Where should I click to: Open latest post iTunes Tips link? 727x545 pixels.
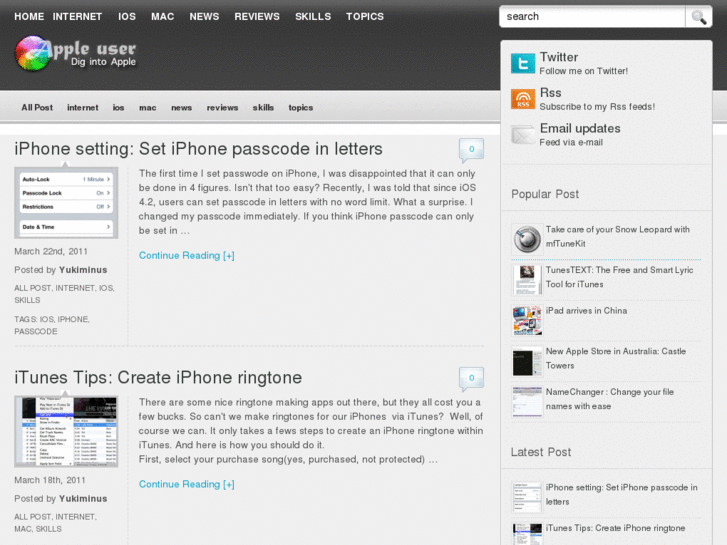(x=615, y=528)
